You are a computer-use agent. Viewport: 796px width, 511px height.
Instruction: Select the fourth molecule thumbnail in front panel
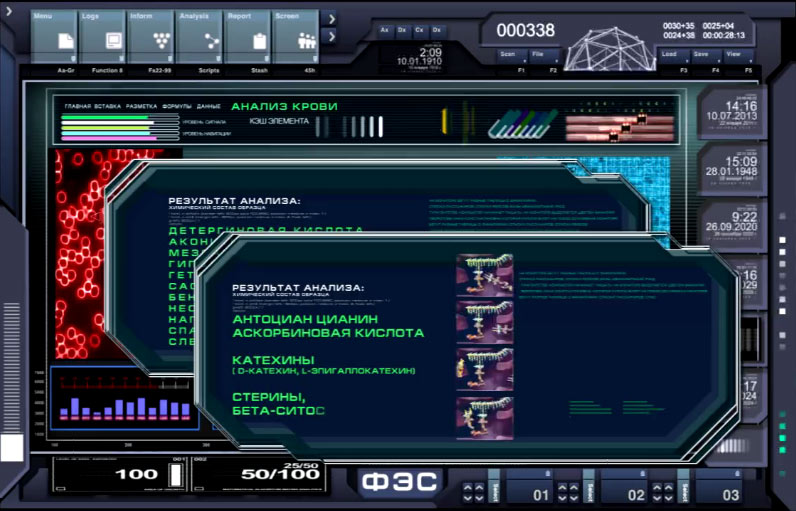(x=485, y=418)
